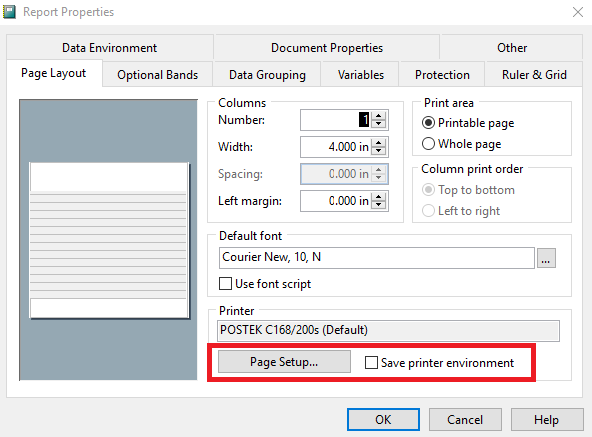Increase column Width with up arrow
Image resolution: width=592 pixels, height=437 pixels.
pyautogui.click(x=378, y=142)
